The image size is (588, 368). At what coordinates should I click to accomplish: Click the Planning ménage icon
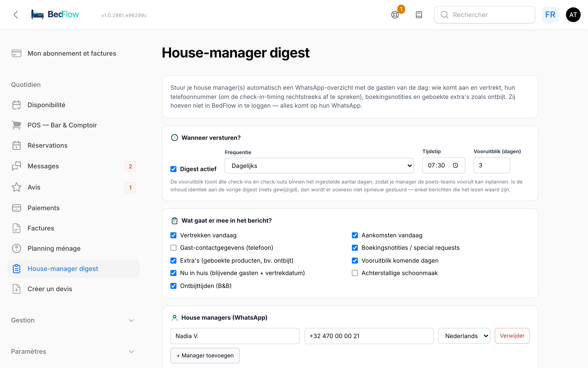tap(17, 248)
